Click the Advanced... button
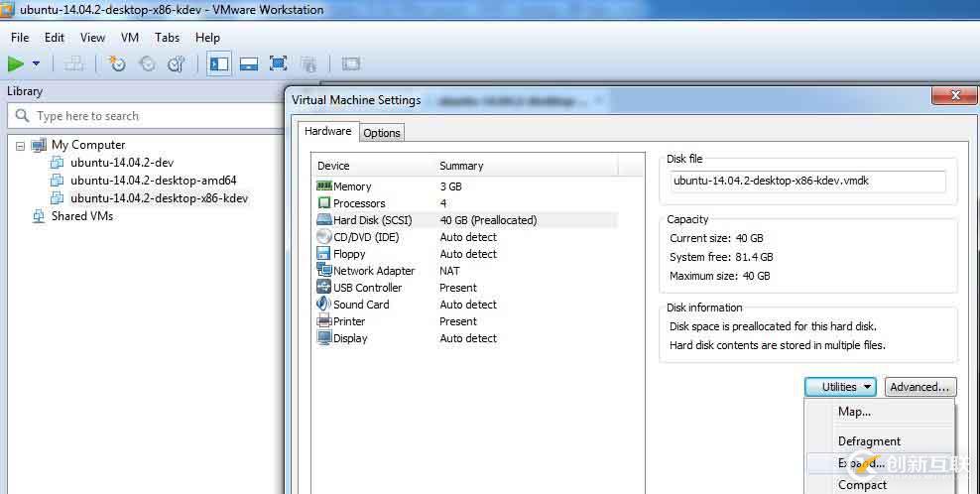Screen dimensions: 980x494 [920, 387]
